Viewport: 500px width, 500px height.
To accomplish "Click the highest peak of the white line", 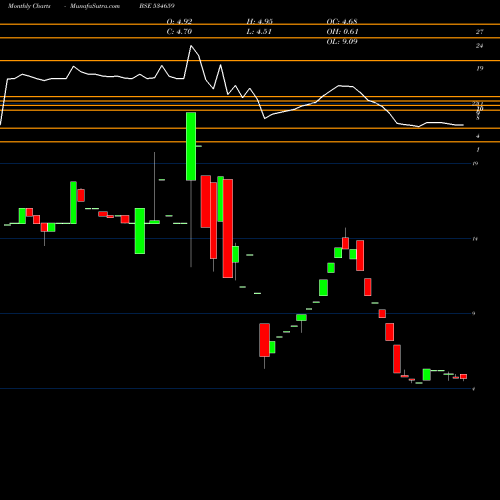I will point(191,46).
